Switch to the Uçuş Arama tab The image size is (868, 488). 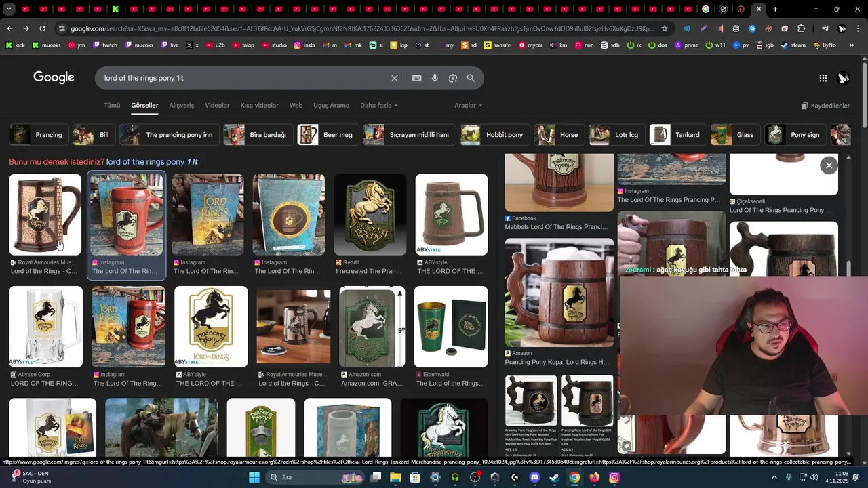click(331, 106)
